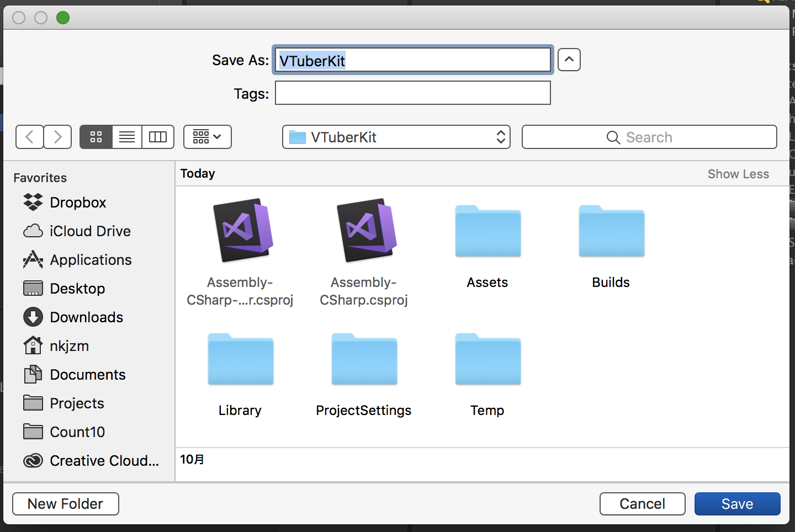Click the Tags input field
The width and height of the screenshot is (795, 532).
(x=413, y=93)
